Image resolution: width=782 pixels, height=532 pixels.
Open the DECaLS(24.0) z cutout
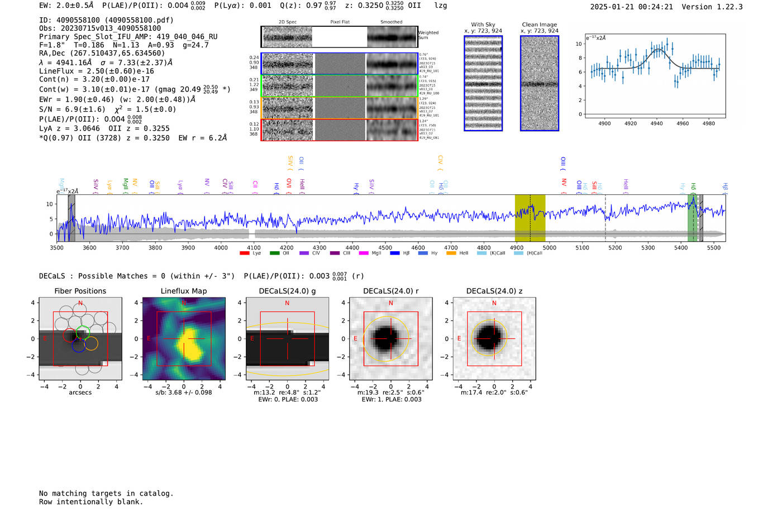pyautogui.click(x=494, y=338)
